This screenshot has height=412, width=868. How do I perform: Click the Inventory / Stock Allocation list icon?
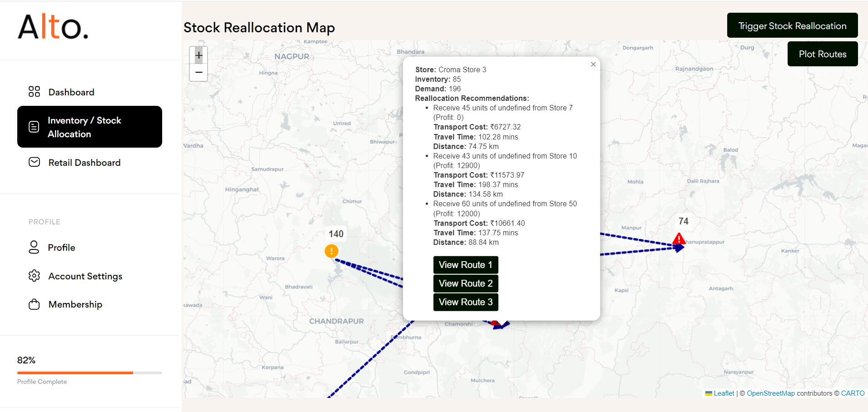pos(34,127)
